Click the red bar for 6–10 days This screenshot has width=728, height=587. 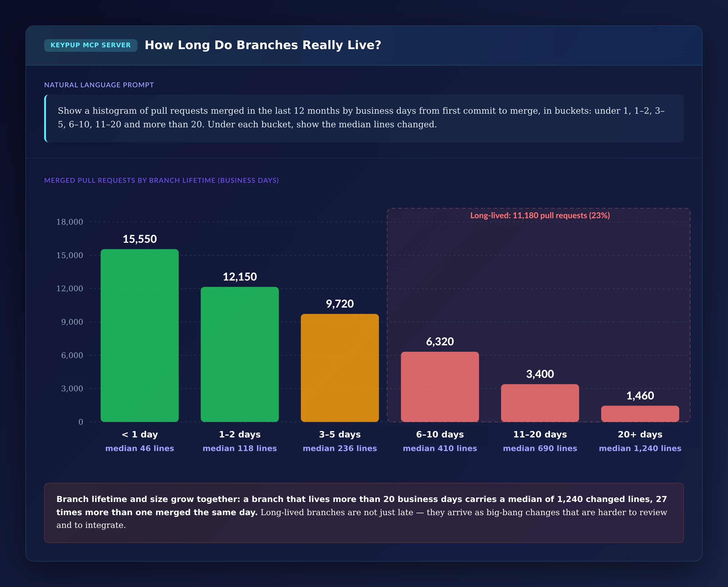pyautogui.click(x=440, y=387)
